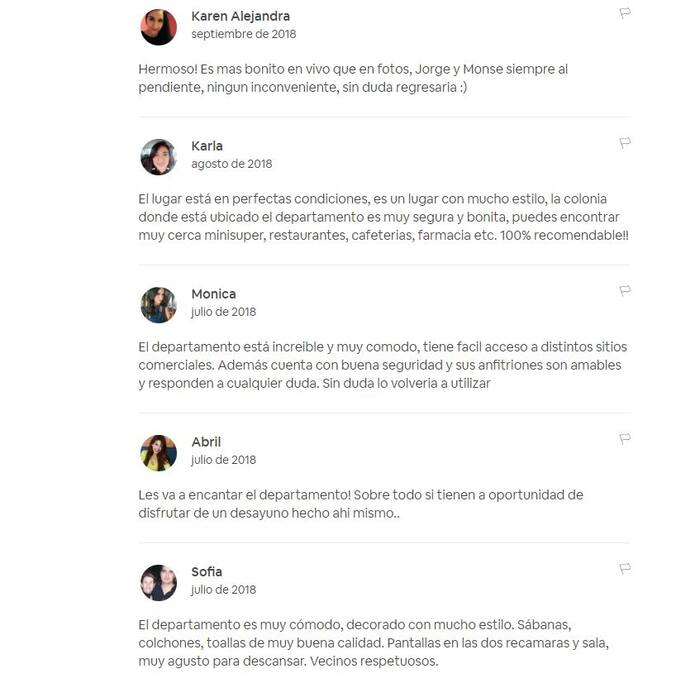The image size is (681, 683).
Task: Open Monica's avatar
Action: pos(159,305)
